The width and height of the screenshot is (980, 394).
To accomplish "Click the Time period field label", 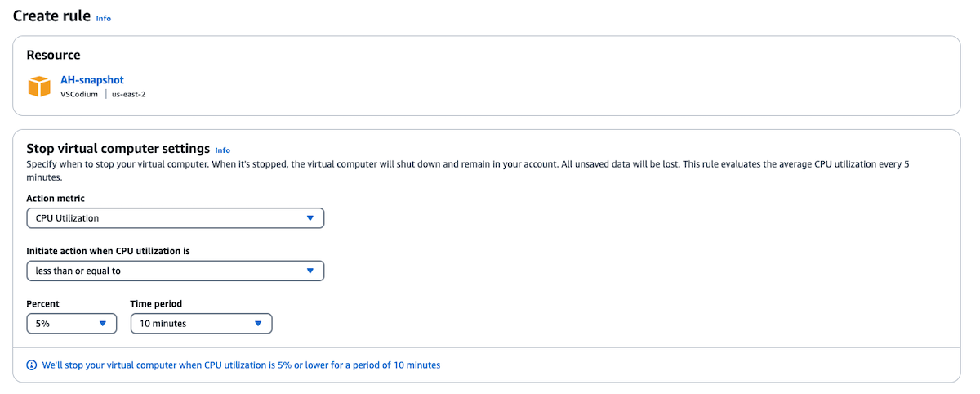I will 156,303.
